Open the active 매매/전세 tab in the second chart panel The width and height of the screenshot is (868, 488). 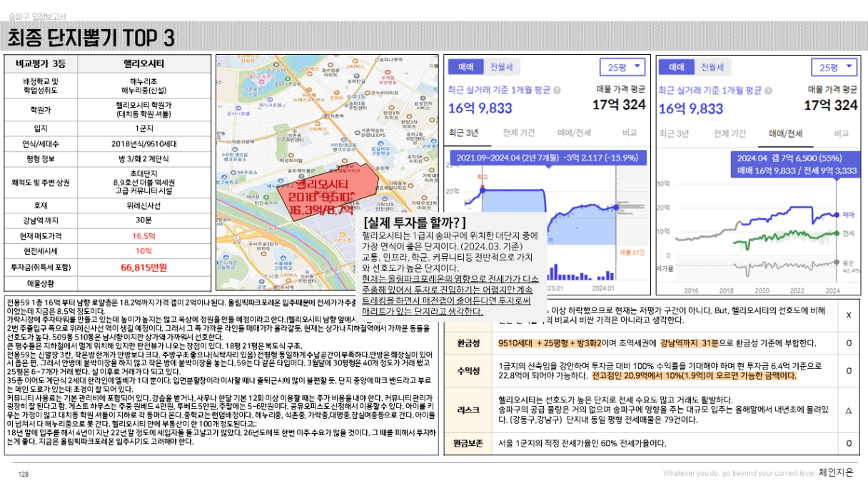click(x=786, y=133)
